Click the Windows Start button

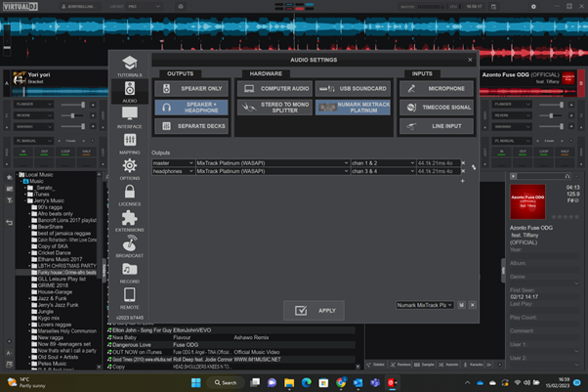click(195, 382)
